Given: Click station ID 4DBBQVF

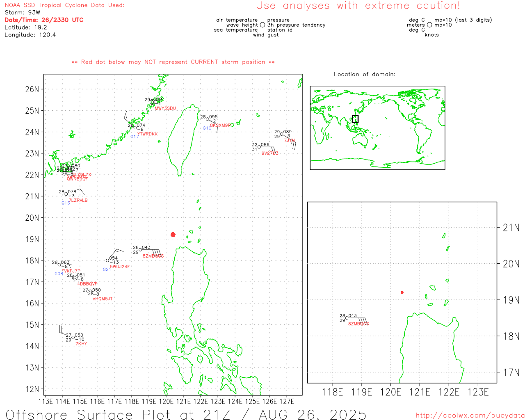Looking at the screenshot, I should [x=87, y=284].
